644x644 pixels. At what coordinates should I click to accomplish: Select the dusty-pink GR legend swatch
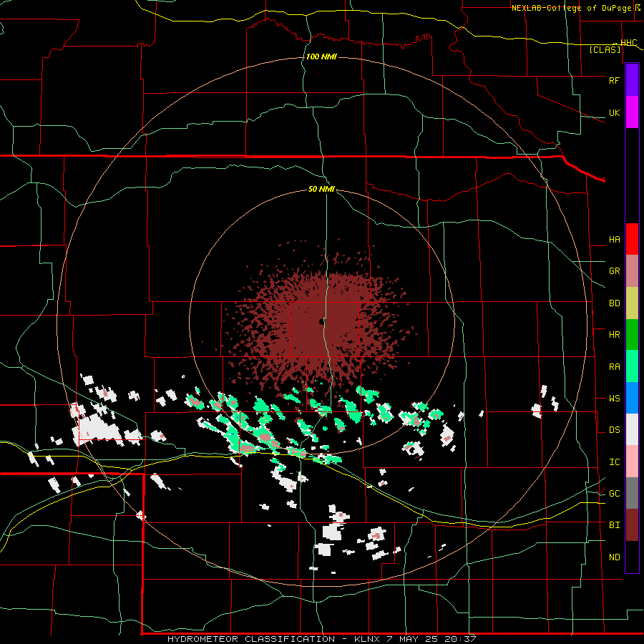(x=632, y=270)
